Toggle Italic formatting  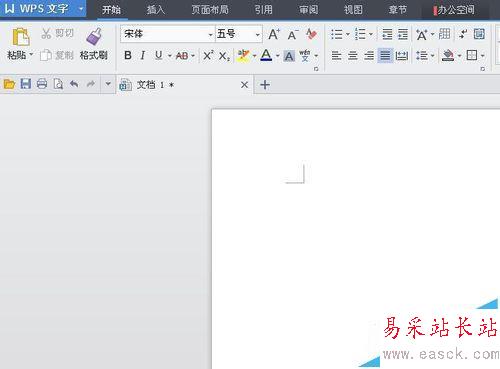pos(143,55)
